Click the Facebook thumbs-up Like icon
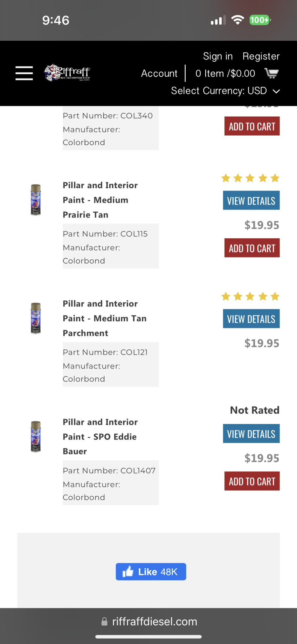 (x=128, y=571)
